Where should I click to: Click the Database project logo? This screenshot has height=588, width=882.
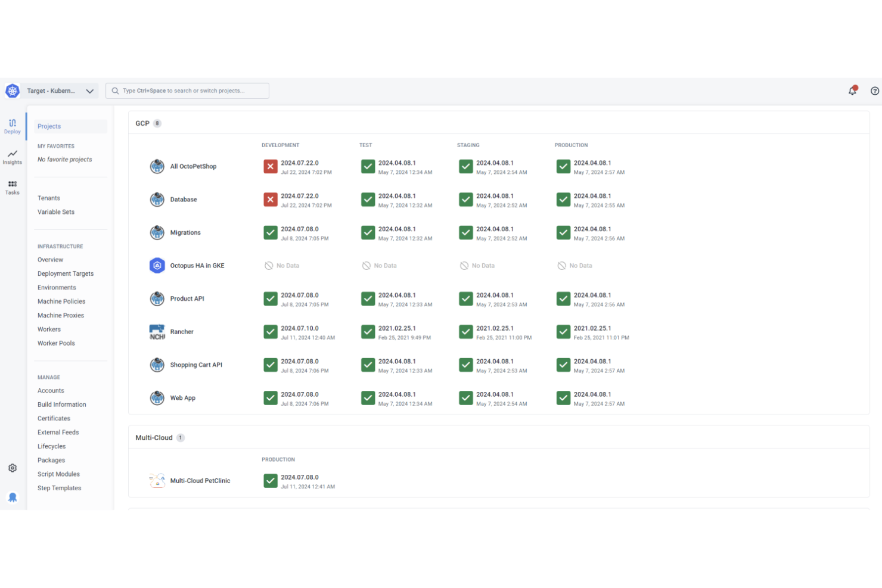pos(157,200)
